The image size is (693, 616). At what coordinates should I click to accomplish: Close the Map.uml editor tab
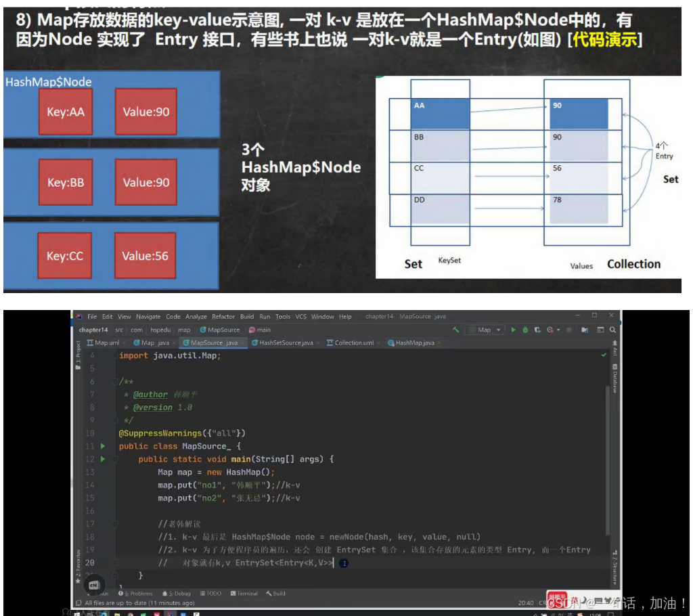tap(125, 343)
